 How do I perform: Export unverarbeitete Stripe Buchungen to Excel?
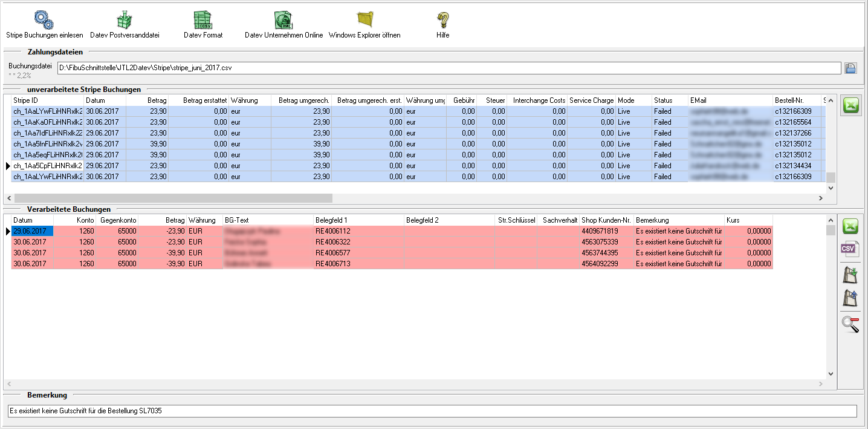[850, 106]
